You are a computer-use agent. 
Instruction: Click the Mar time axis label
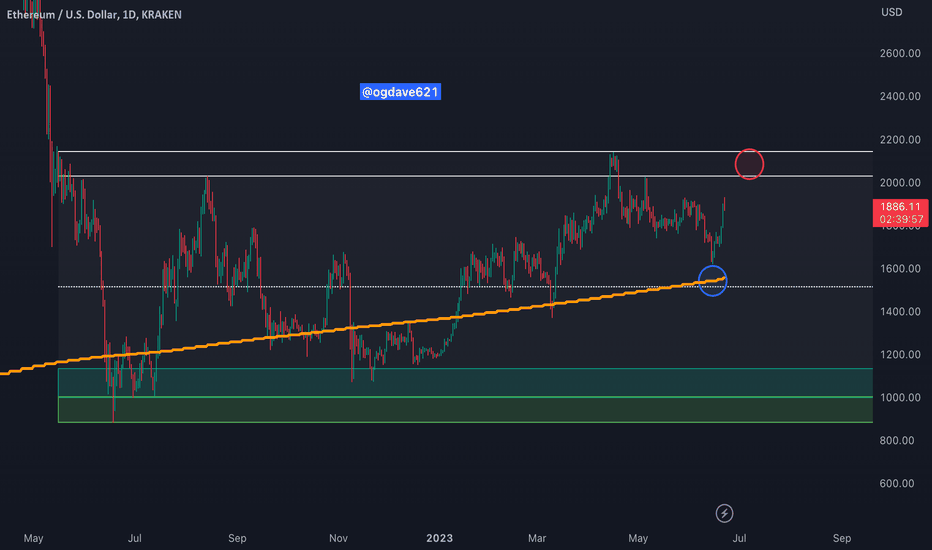point(537,538)
